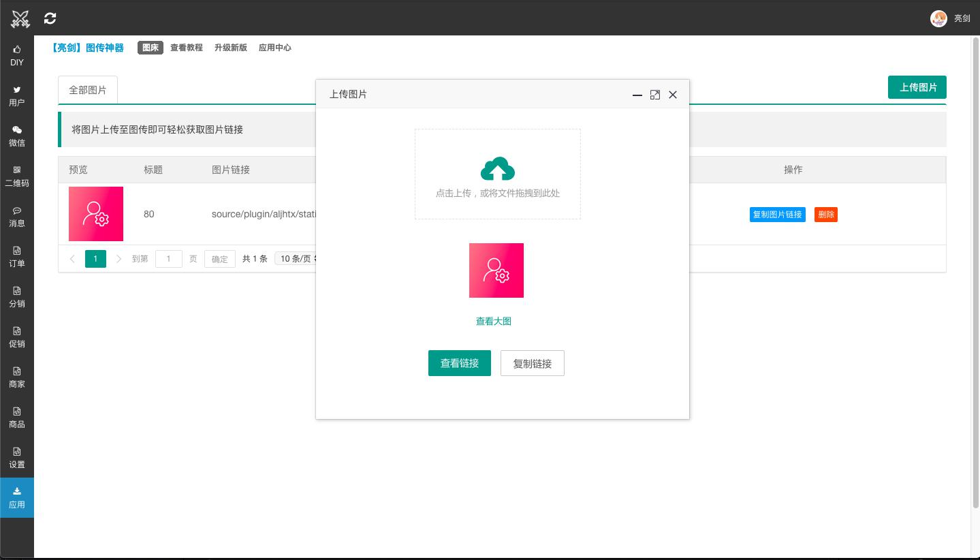Click the cloud upload icon in dialog
Screen dimensions: 980x560
point(498,169)
